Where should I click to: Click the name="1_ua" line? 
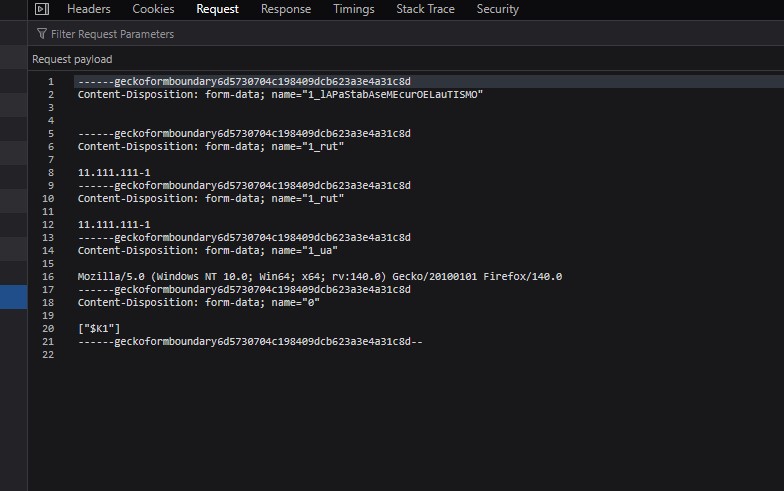208,250
